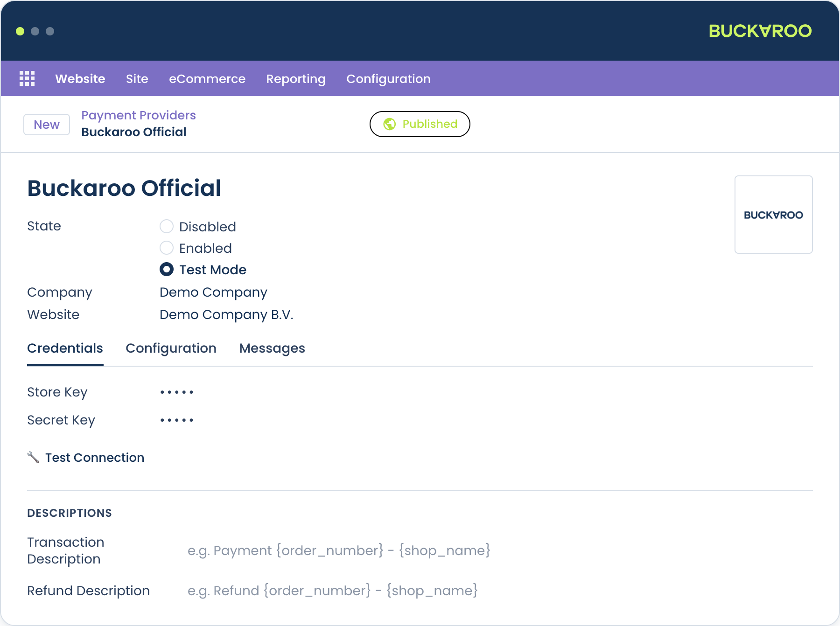840x626 pixels.
Task: Open the Website menu
Action: [x=80, y=78]
